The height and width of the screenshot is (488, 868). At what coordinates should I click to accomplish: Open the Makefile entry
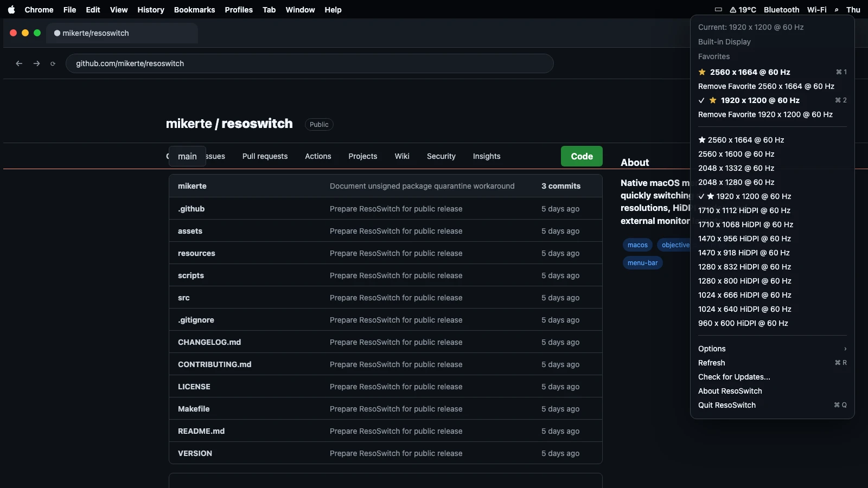194,409
